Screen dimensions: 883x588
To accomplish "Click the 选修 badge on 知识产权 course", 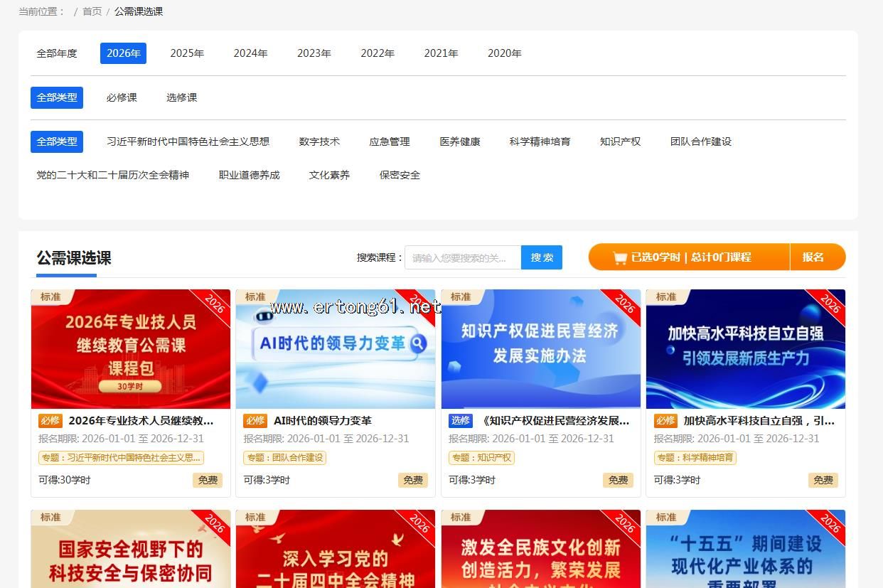I will (x=461, y=421).
